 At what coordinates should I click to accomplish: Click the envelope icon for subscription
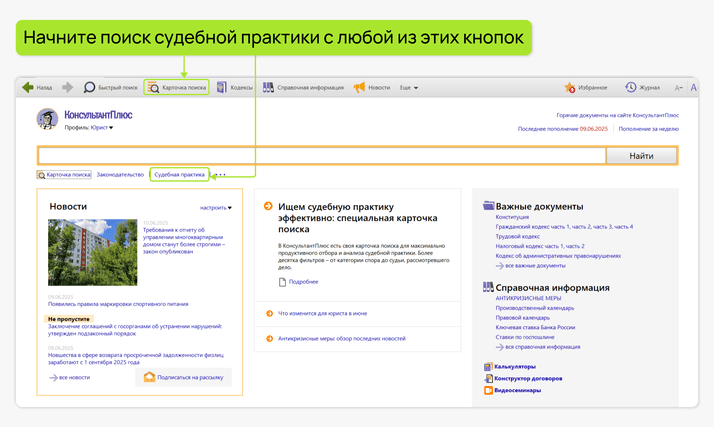pos(149,377)
